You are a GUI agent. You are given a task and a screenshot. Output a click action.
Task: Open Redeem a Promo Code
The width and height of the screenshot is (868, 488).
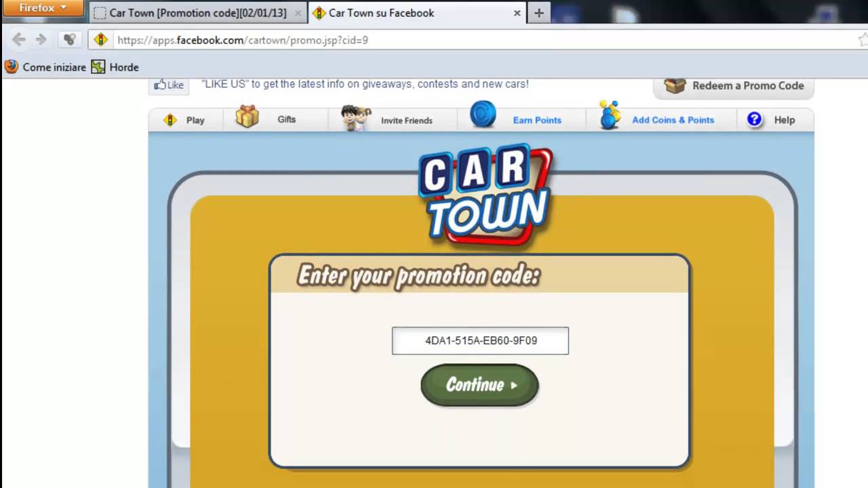click(734, 86)
